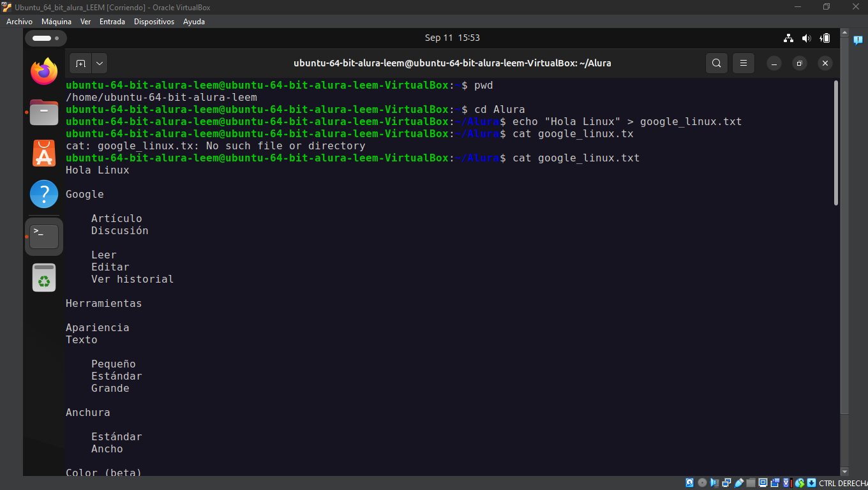868x490 pixels.
Task: Open the VirtualBox notification center icon
Action: click(858, 40)
